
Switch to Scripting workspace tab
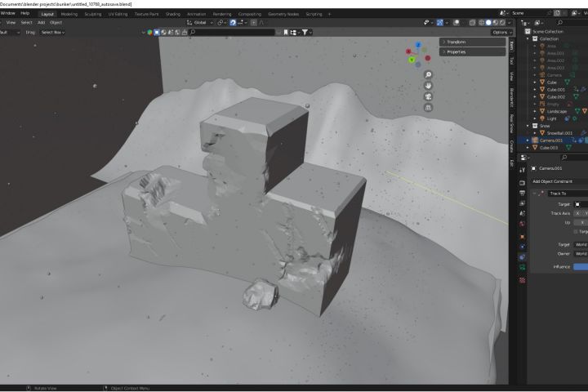[314, 14]
